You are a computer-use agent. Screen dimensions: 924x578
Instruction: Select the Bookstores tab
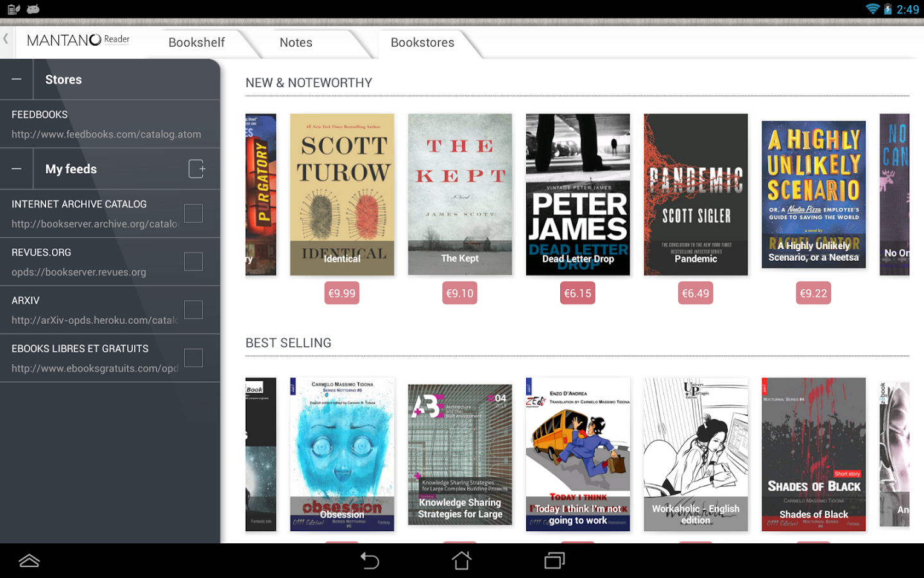pos(422,44)
